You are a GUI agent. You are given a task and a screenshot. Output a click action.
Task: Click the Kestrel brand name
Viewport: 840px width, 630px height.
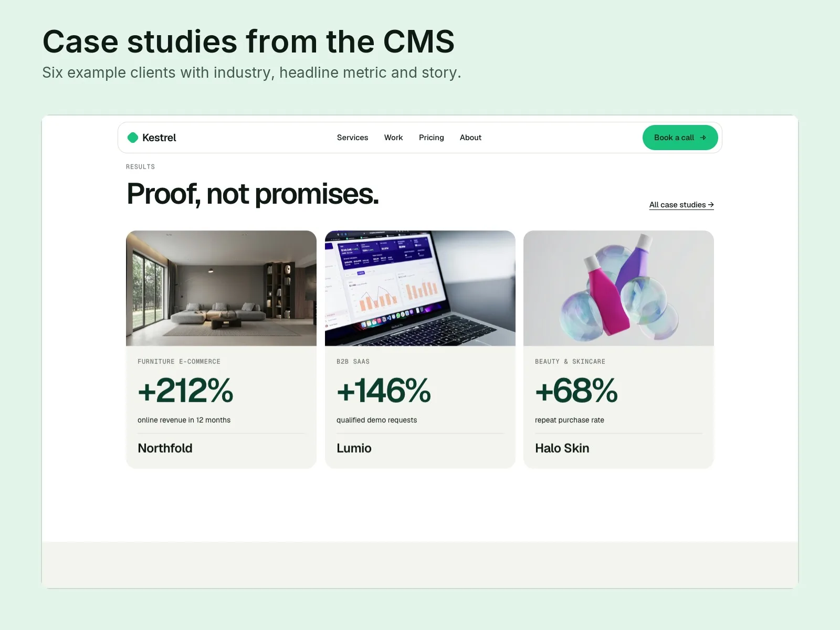[x=159, y=138]
